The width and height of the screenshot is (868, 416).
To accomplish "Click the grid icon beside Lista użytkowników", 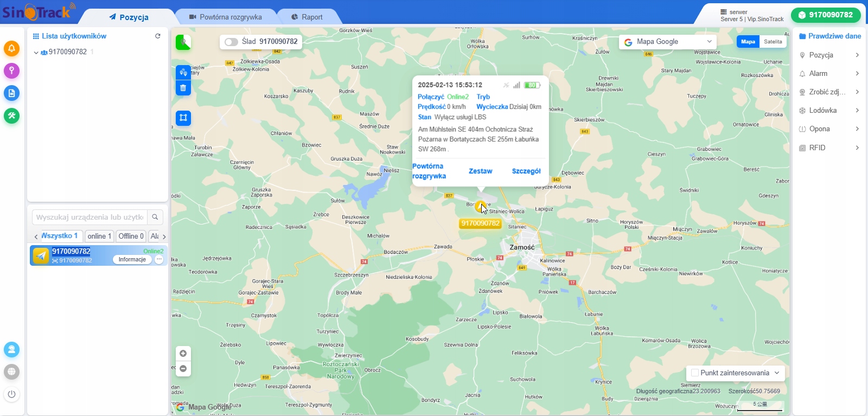I will (x=36, y=36).
